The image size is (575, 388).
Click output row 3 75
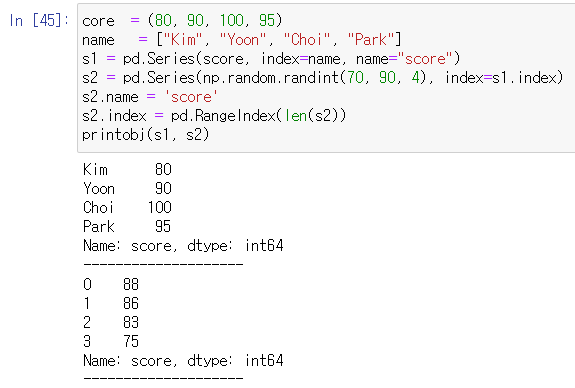[x=111, y=341]
